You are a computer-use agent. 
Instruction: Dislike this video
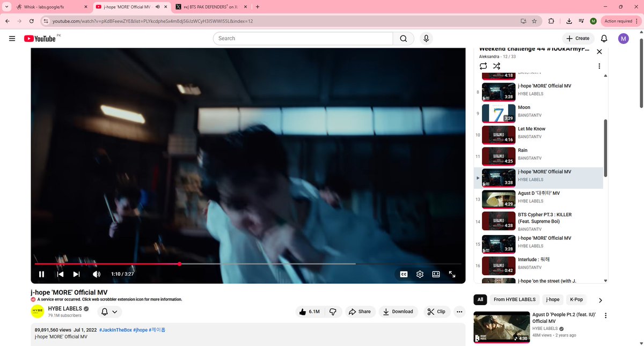click(333, 312)
